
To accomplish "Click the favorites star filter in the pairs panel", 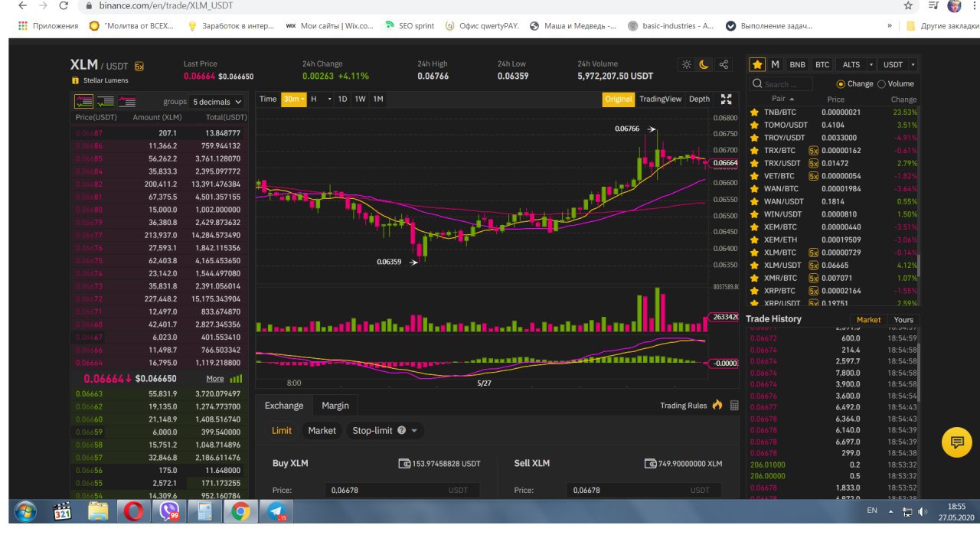I will [x=756, y=65].
